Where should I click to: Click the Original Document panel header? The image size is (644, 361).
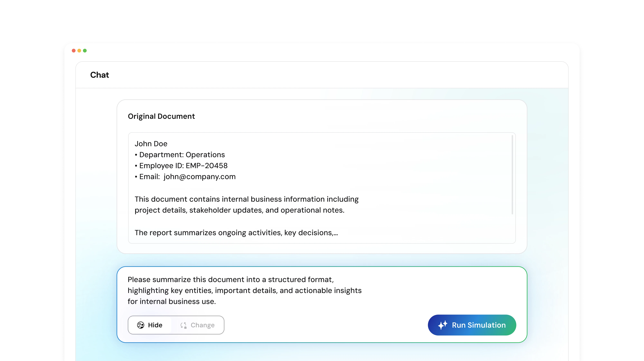point(161,116)
